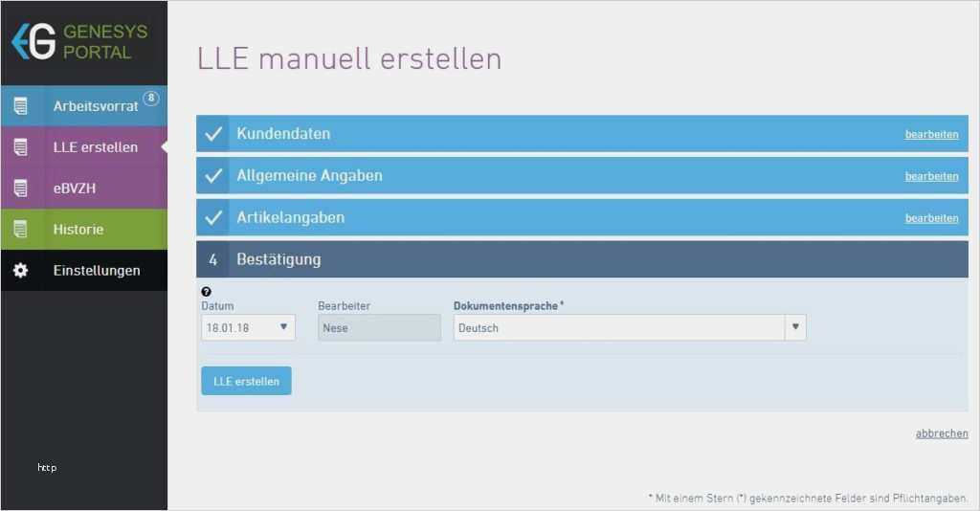This screenshot has height=511, width=980.
Task: Click the Genesys Portal logo
Action: click(x=79, y=42)
